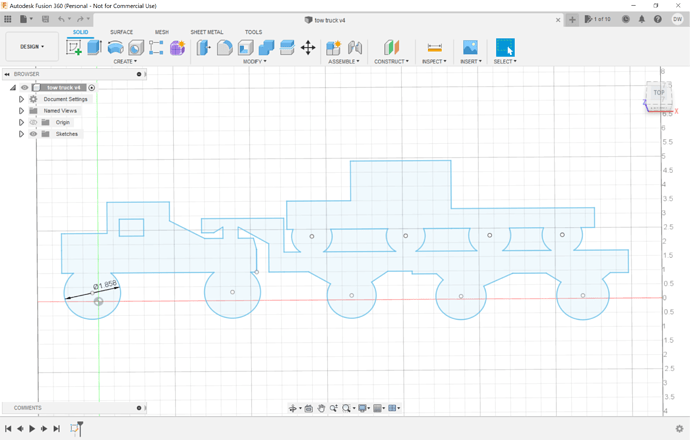Select the Offset Face tool
690x440 pixels.
[287, 48]
